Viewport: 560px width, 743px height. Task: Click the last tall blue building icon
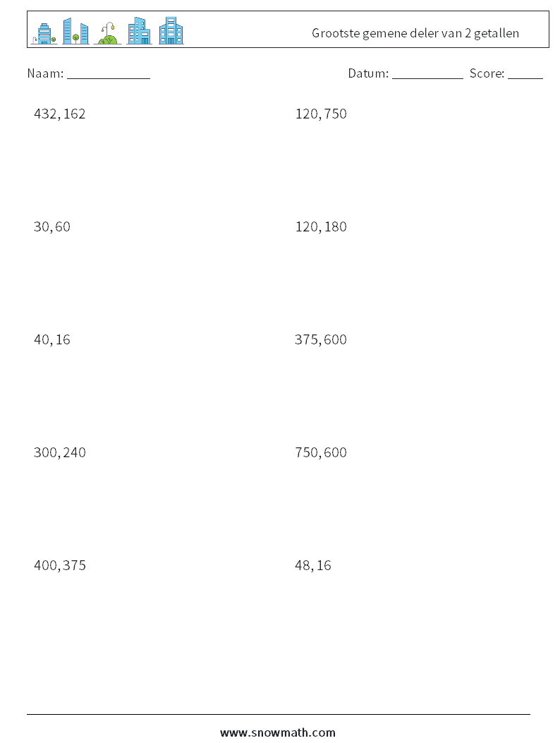point(171,31)
